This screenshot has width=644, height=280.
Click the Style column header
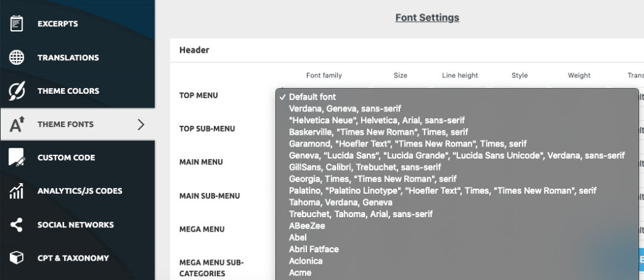pos(519,76)
